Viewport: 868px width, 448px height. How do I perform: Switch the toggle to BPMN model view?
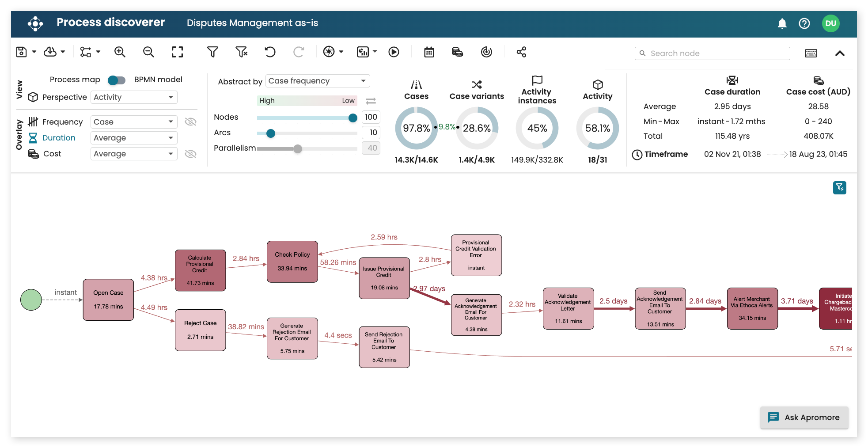click(x=116, y=80)
